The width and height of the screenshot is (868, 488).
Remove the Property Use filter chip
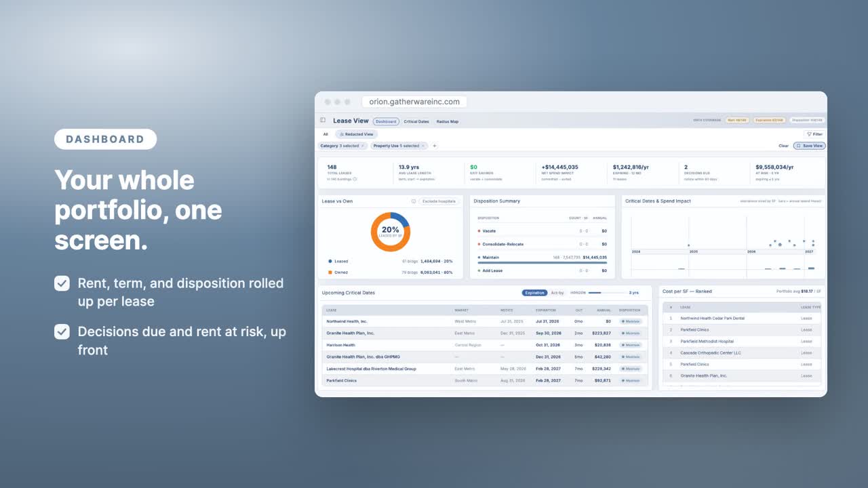423,146
